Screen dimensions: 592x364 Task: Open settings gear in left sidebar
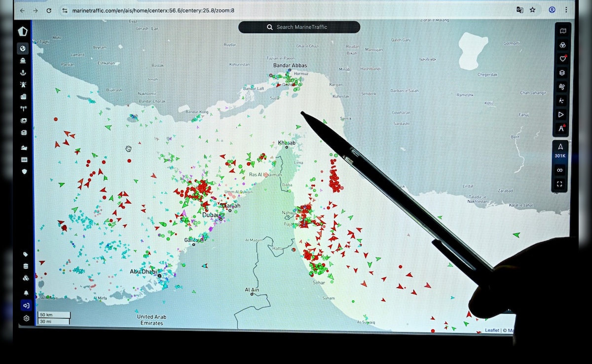coord(26,319)
